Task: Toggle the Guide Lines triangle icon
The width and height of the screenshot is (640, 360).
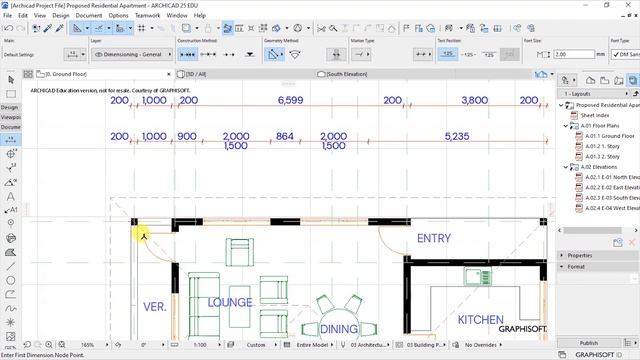Action: coord(77,28)
